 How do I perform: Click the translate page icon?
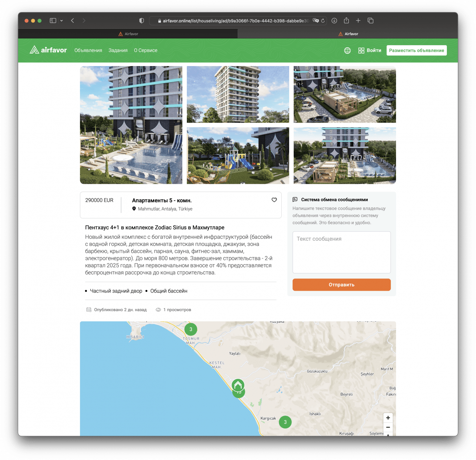[x=315, y=21]
